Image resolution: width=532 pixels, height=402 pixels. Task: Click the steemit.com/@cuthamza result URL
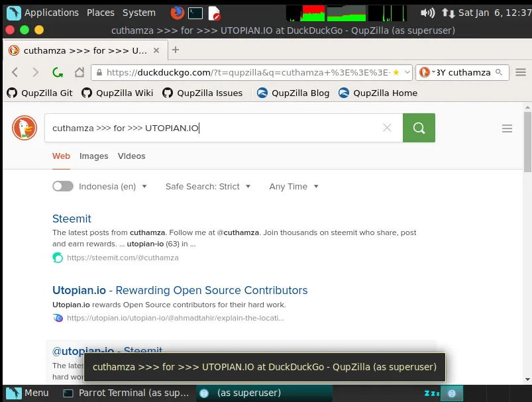coord(123,258)
